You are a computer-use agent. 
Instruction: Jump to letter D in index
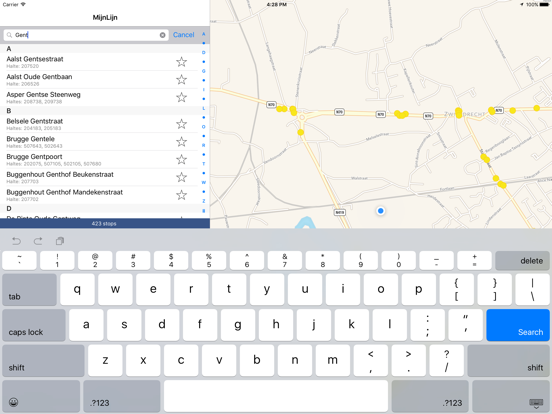(203, 52)
